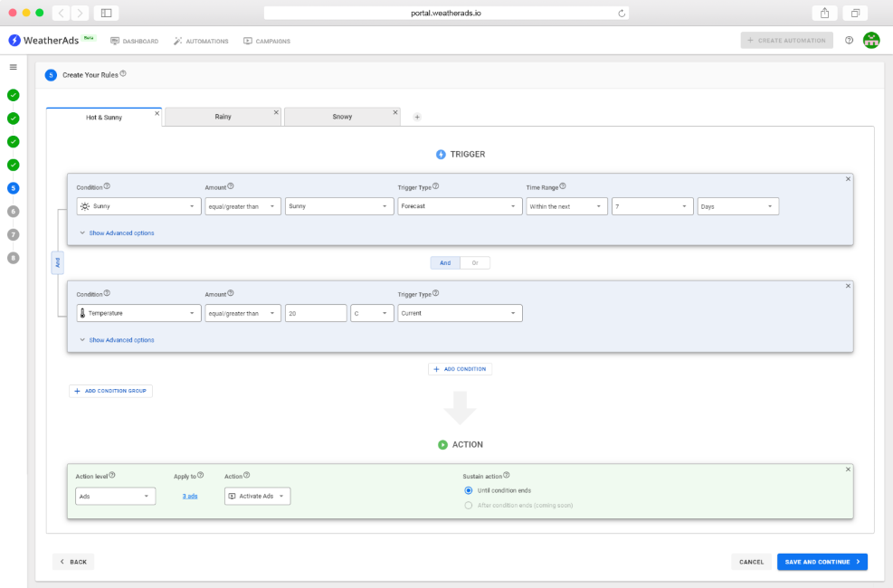Viewport: 893px width, 588px height.
Task: Expand advanced options for Sunny condition
Action: 117,232
